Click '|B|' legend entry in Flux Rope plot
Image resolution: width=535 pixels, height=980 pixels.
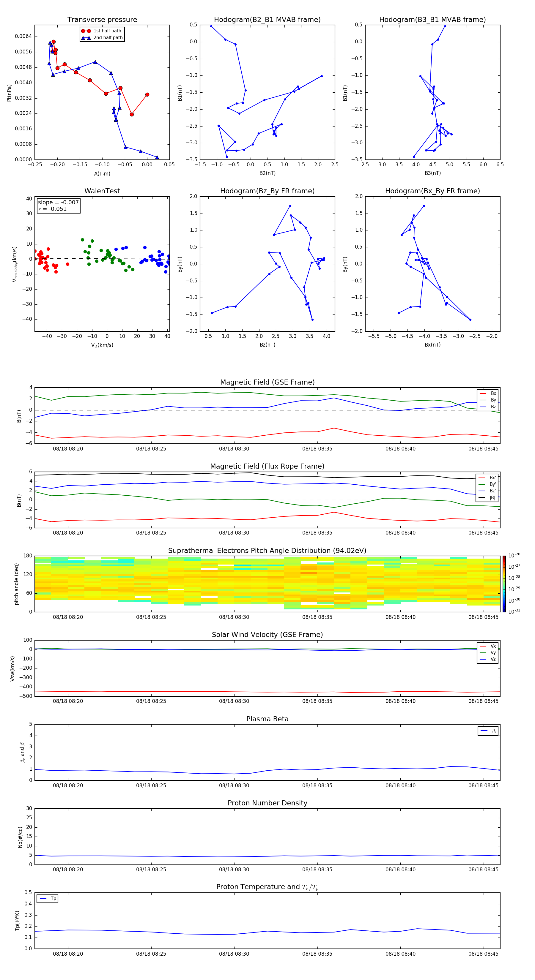pyautogui.click(x=487, y=498)
